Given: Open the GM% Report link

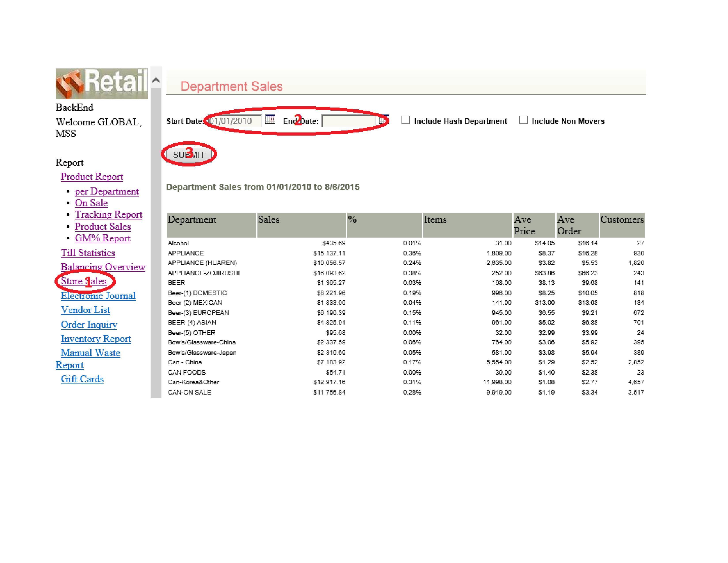Looking at the screenshot, I should 103,238.
